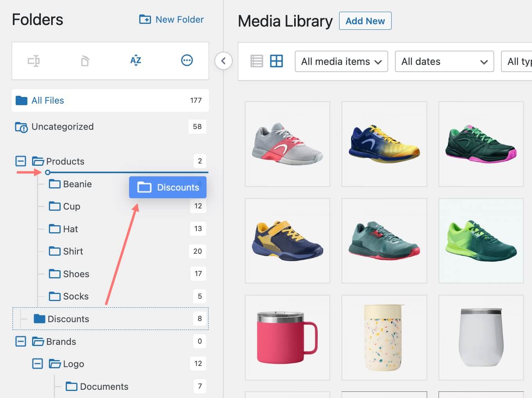This screenshot has width=532, height=398.
Task: Click the Cup folder icon
Action: 55,206
